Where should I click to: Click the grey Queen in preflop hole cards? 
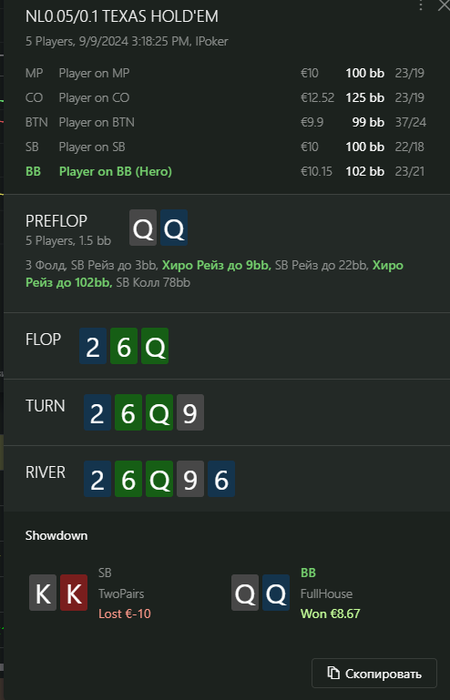pos(143,228)
